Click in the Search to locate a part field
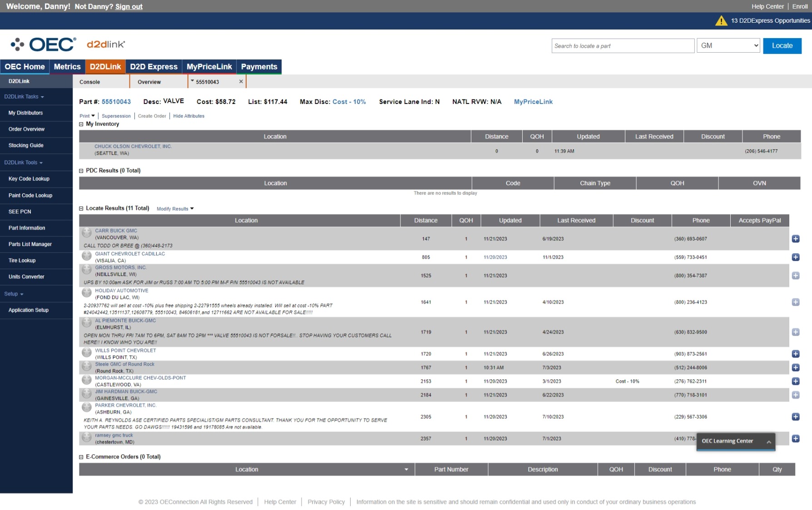Image resolution: width=812 pixels, height=510 pixels. pos(623,46)
